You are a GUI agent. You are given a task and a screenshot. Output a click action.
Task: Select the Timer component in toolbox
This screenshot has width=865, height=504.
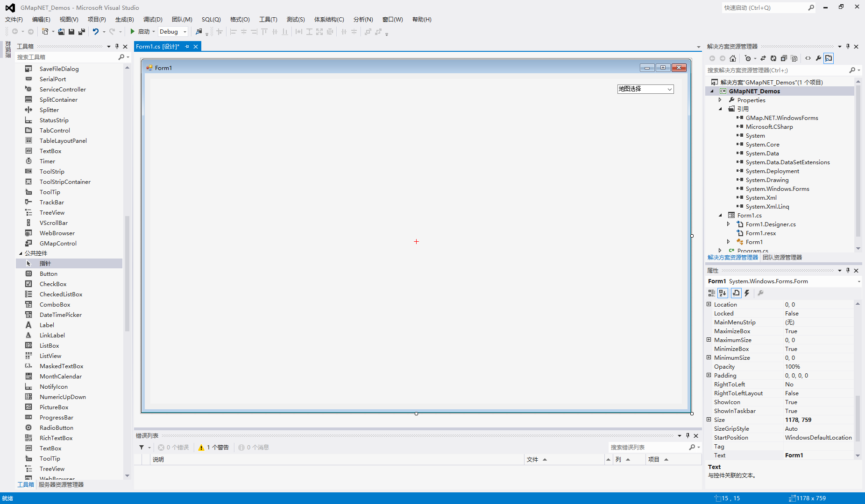click(x=47, y=161)
